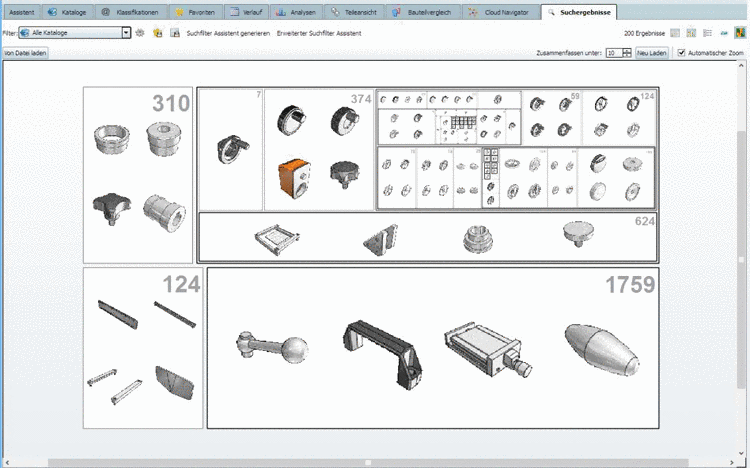The image size is (750, 468).
Task: Select the star knob in group 310
Action: pyautogui.click(x=111, y=209)
